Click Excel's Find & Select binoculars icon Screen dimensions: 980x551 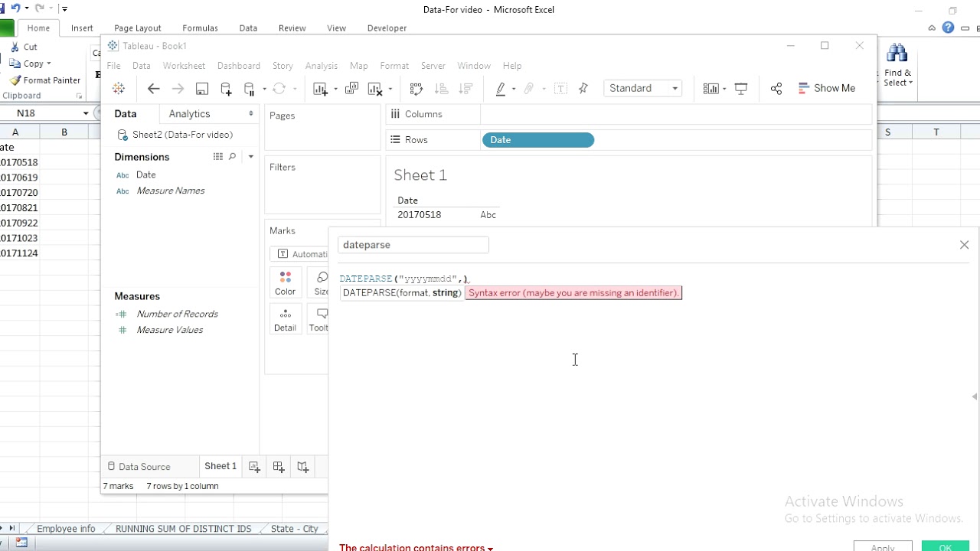pos(897,54)
